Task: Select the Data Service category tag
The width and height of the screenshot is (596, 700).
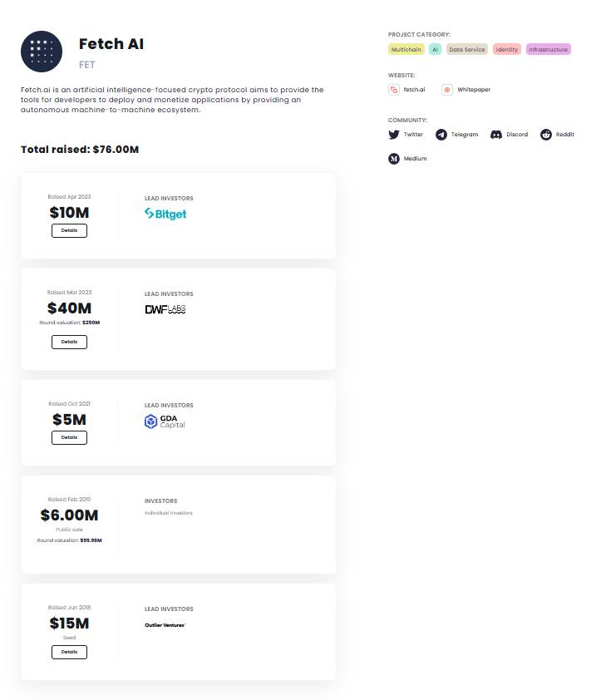Action: [x=467, y=50]
